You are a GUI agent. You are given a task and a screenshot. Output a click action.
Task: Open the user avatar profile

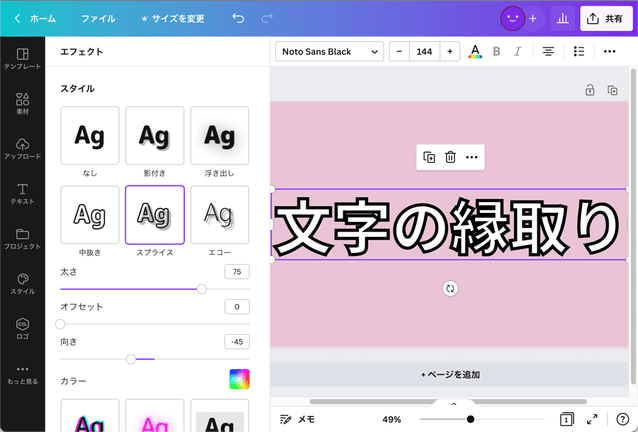tap(512, 18)
